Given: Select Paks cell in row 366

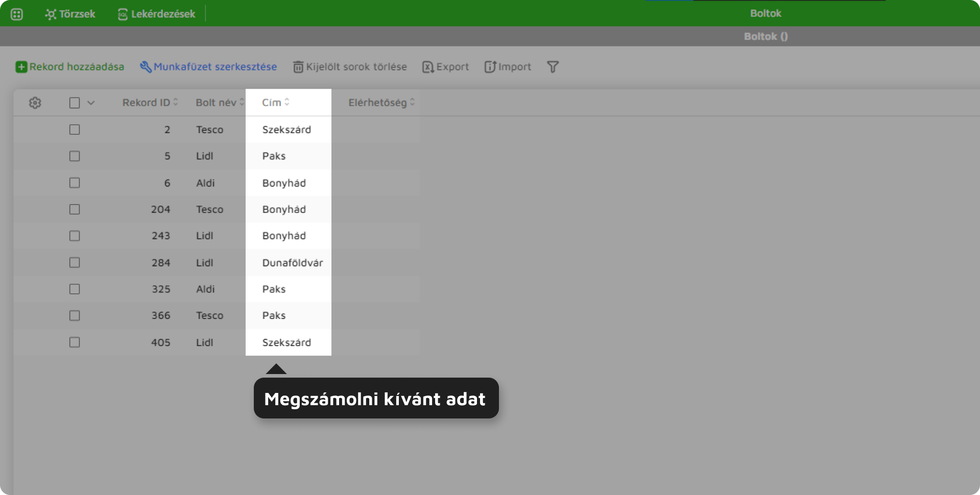Looking at the screenshot, I should (274, 315).
